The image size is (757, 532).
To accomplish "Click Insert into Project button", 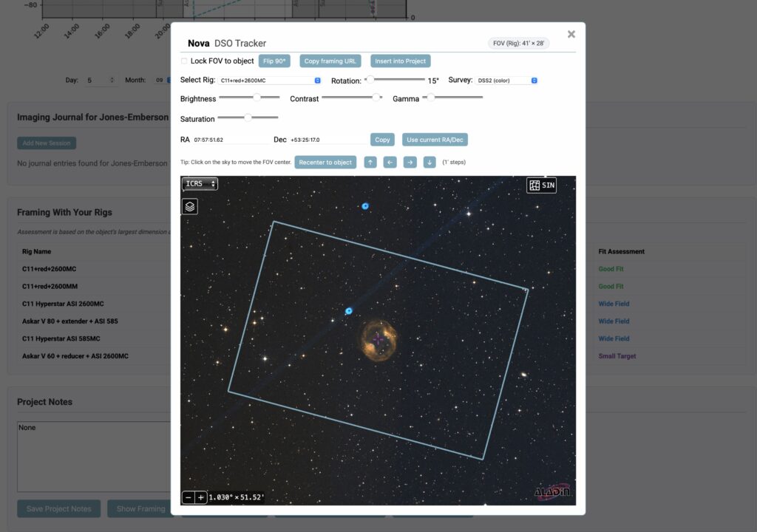I will [x=400, y=61].
